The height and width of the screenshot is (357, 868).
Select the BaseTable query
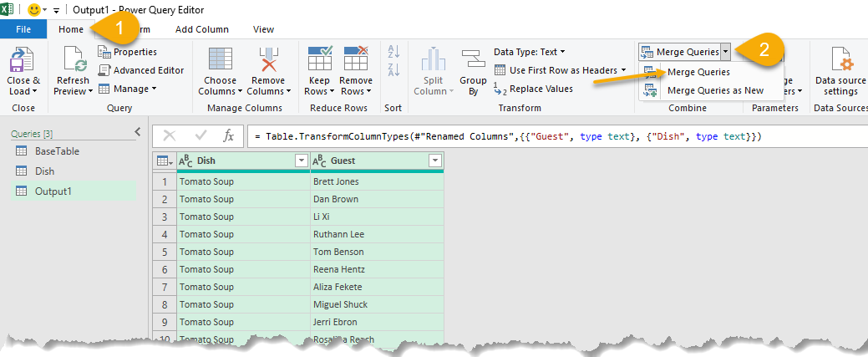[x=57, y=151]
